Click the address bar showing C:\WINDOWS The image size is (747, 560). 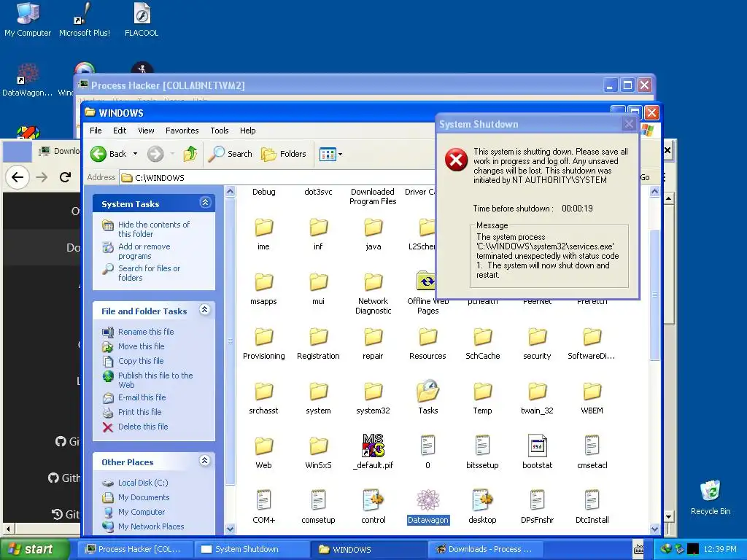pos(277,178)
